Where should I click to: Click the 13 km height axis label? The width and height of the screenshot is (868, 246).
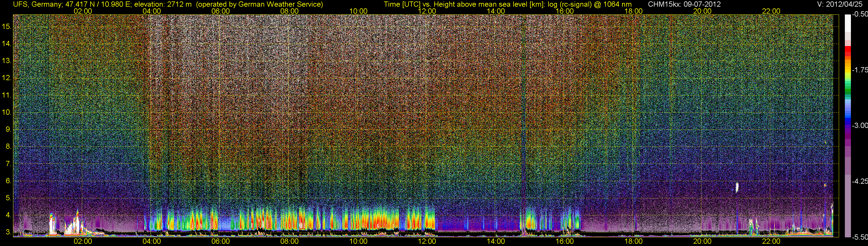coord(6,61)
